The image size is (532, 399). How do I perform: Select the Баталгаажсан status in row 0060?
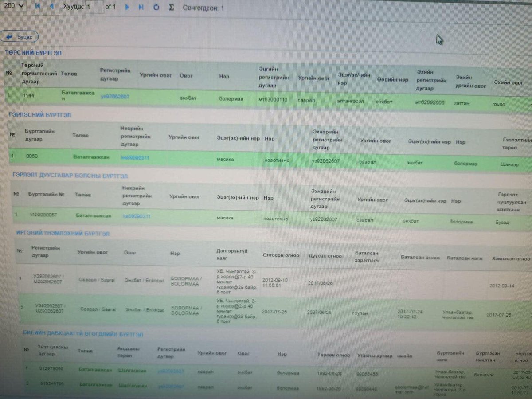pos(91,157)
